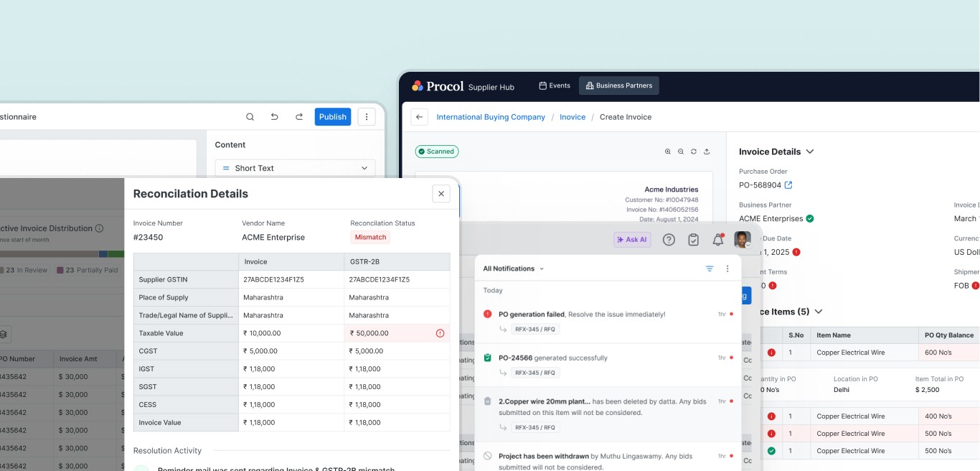Click the red alert beside FOB
This screenshot has height=471, width=980.
974,286
